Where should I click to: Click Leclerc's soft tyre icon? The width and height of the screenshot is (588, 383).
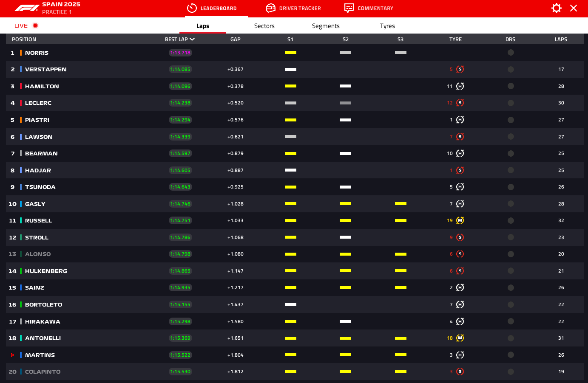[460, 103]
